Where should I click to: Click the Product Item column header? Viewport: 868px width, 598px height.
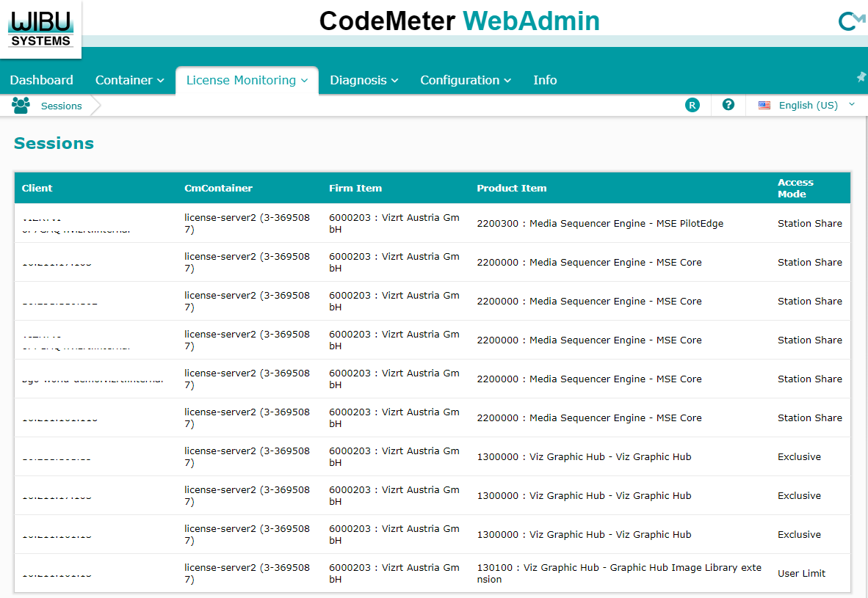pyautogui.click(x=511, y=188)
